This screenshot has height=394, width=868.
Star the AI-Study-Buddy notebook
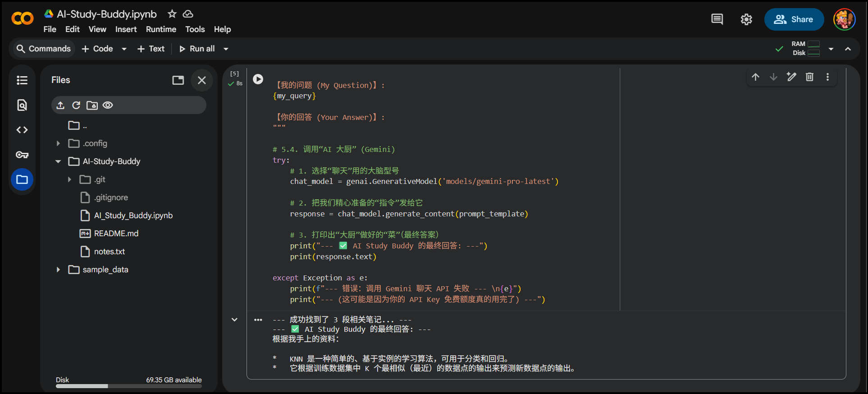(172, 14)
